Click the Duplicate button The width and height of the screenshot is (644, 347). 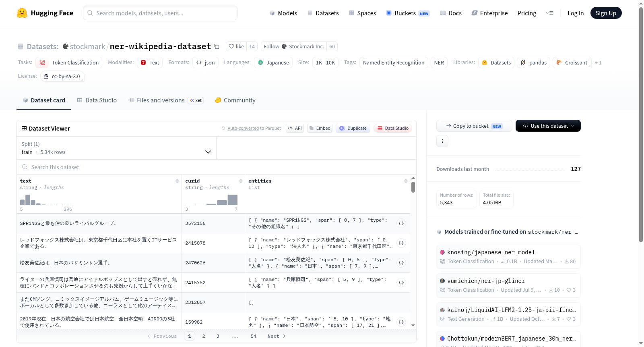[353, 128]
